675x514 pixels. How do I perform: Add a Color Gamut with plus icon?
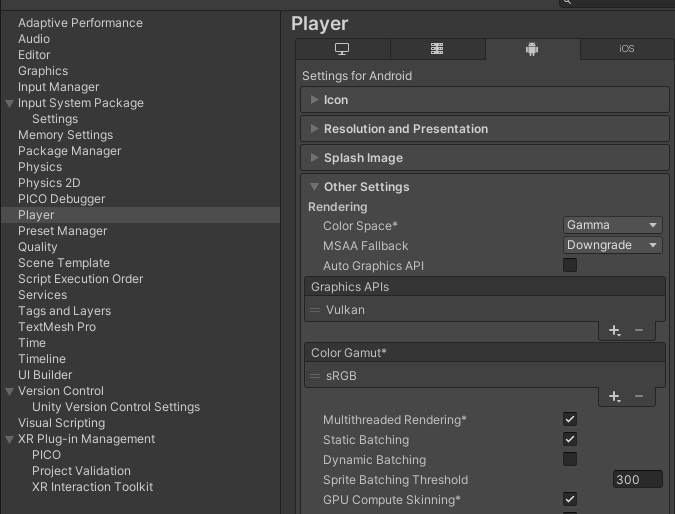pos(614,396)
